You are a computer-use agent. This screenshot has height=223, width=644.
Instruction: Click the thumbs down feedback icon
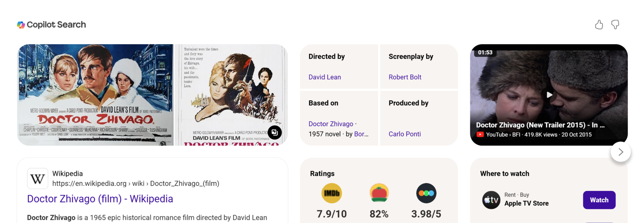(615, 25)
